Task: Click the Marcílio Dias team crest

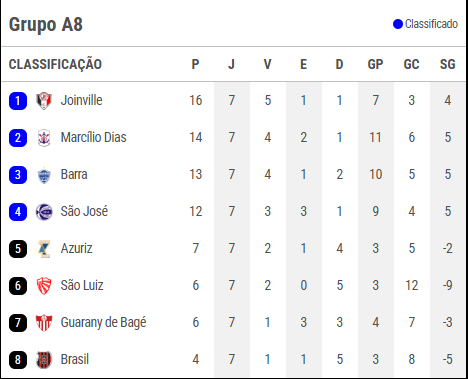Action: click(x=44, y=138)
